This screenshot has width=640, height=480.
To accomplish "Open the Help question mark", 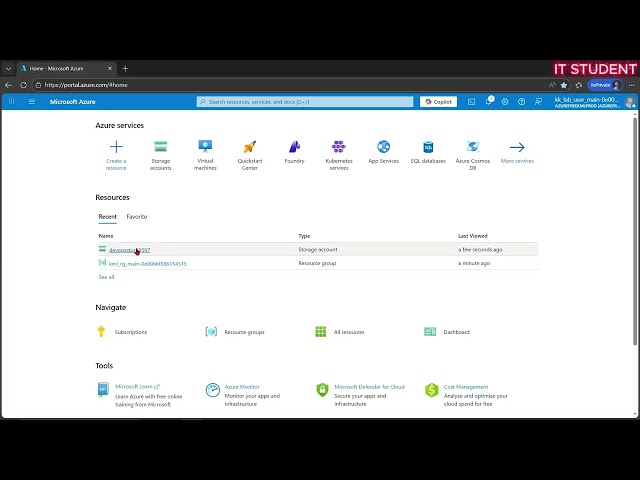I will [521, 102].
